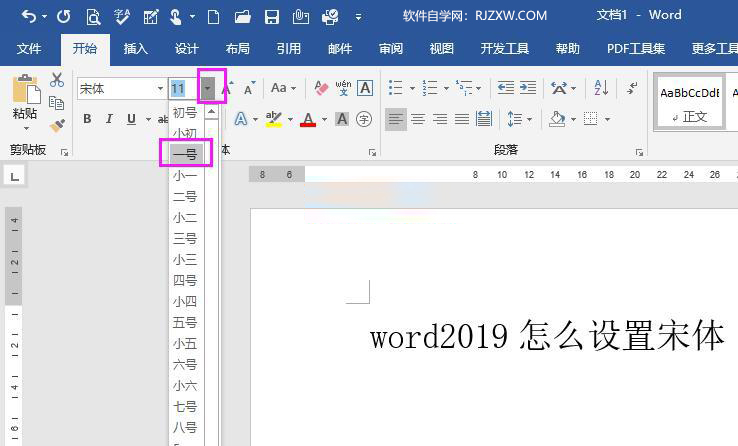Click the Enclose Characters circle icon
738x446 pixels.
[364, 119]
